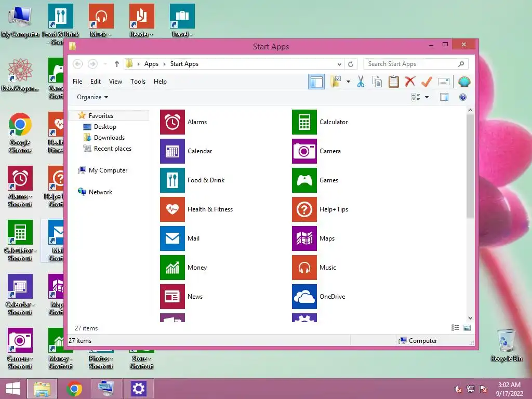Click the folder options toolbar icon

pyautogui.click(x=336, y=82)
